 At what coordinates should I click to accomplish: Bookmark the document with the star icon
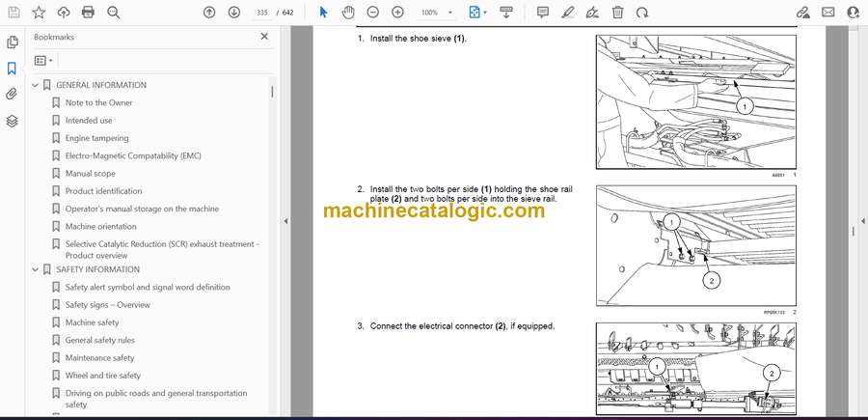pos(39,13)
